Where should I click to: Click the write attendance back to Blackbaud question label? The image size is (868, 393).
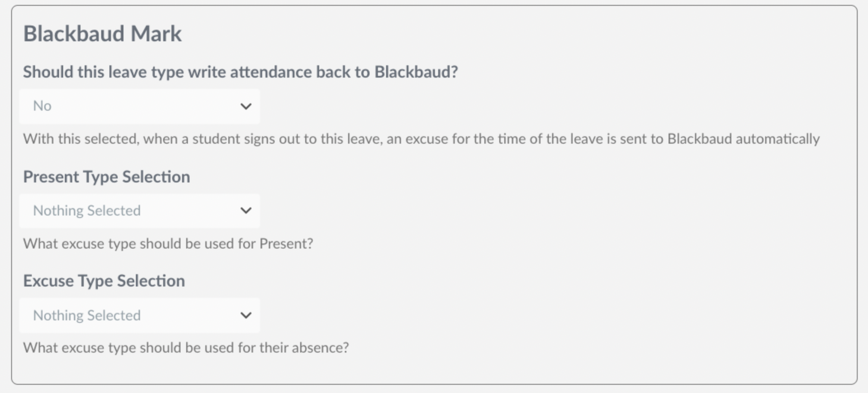pos(241,72)
